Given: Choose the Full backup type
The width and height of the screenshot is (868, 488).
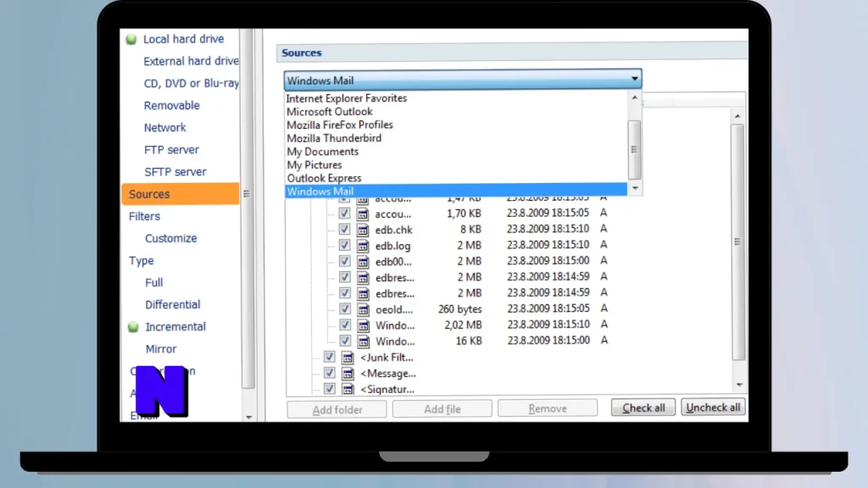Looking at the screenshot, I should coord(154,283).
